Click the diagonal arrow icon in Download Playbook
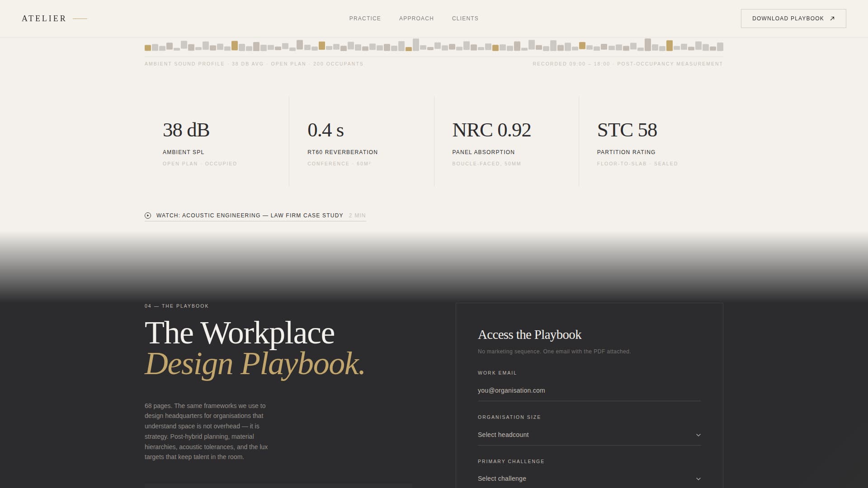This screenshot has width=868, height=488. coord(832,18)
